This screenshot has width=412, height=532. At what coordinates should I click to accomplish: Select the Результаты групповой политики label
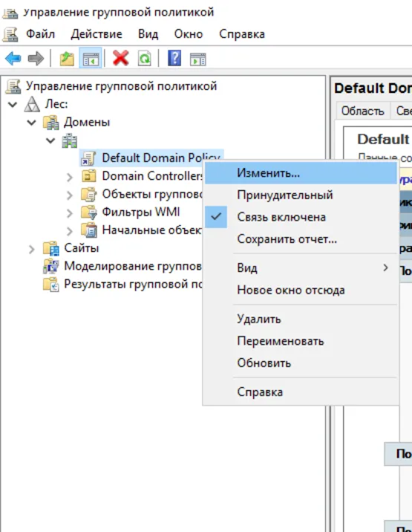pyautogui.click(x=133, y=284)
